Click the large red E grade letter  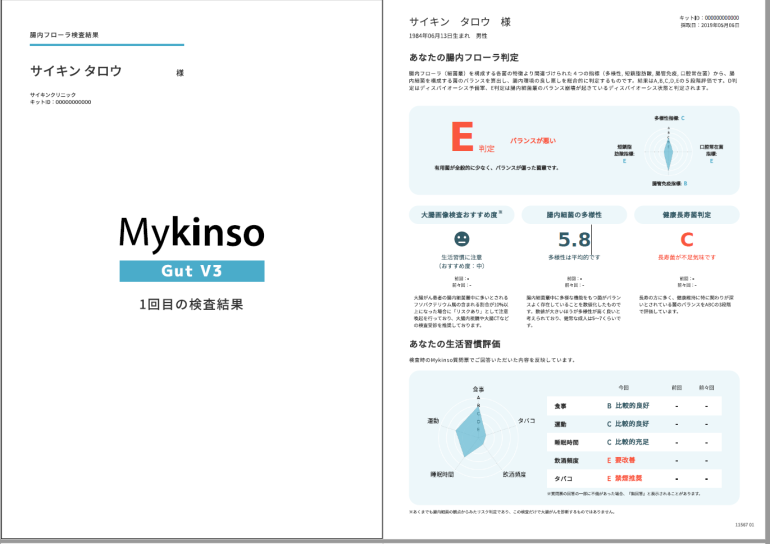462,136
